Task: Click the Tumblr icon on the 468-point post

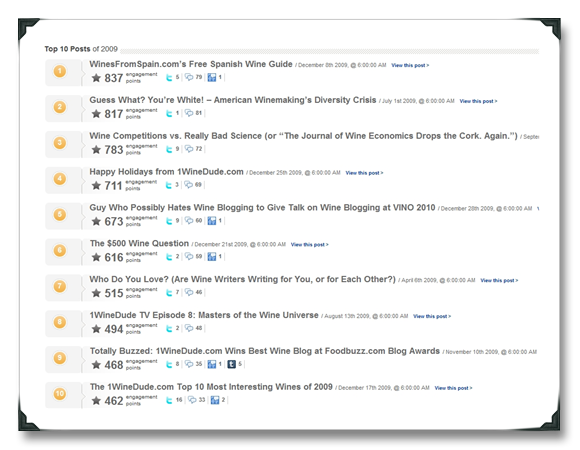Action: click(232, 365)
